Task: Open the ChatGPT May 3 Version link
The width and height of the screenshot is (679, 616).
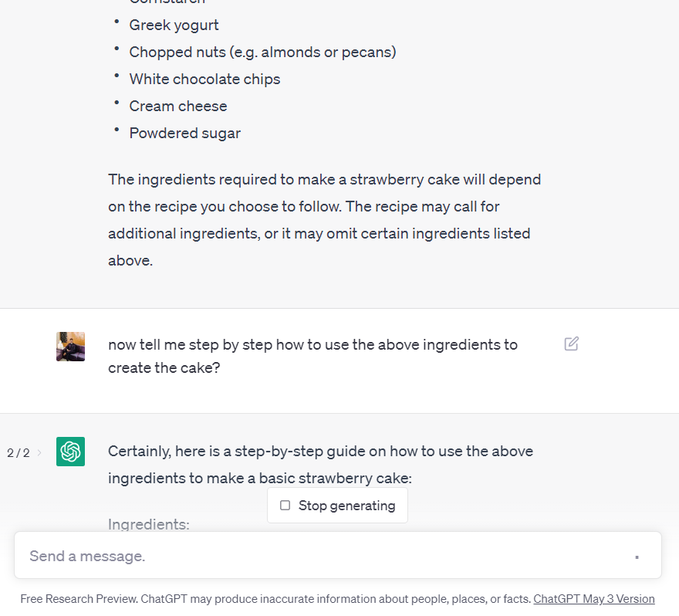Action: [x=593, y=599]
